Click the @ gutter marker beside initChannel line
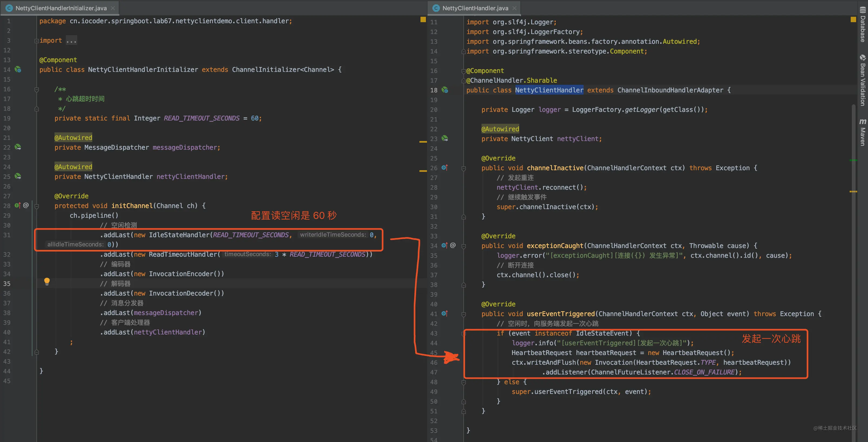 point(26,206)
